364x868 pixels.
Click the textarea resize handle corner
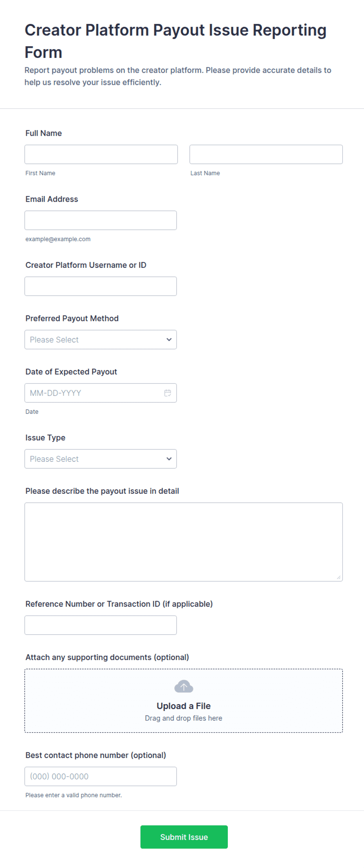click(339, 577)
